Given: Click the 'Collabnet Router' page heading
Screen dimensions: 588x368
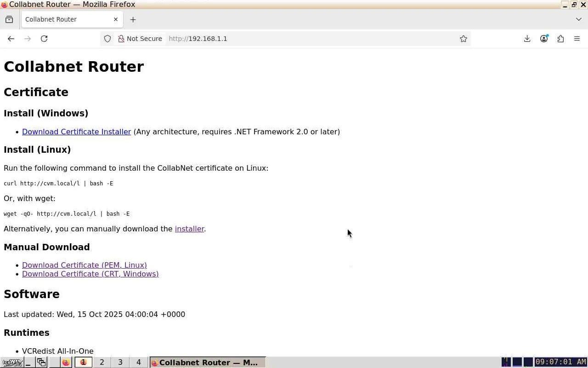Looking at the screenshot, I should tap(74, 67).
